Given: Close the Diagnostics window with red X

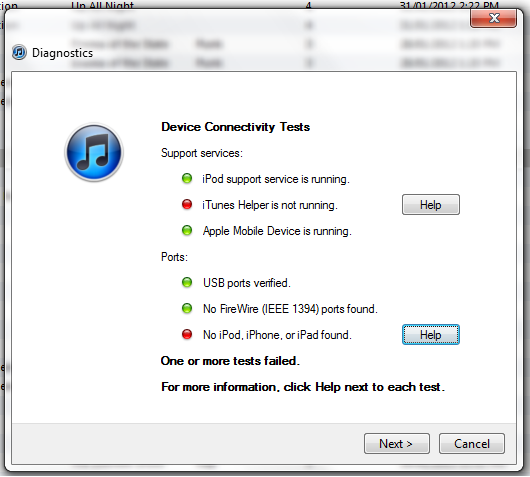Looking at the screenshot, I should [493, 18].
